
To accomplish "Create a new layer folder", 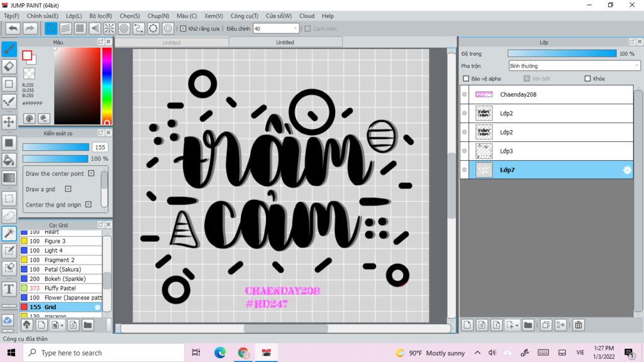I will click(528, 325).
